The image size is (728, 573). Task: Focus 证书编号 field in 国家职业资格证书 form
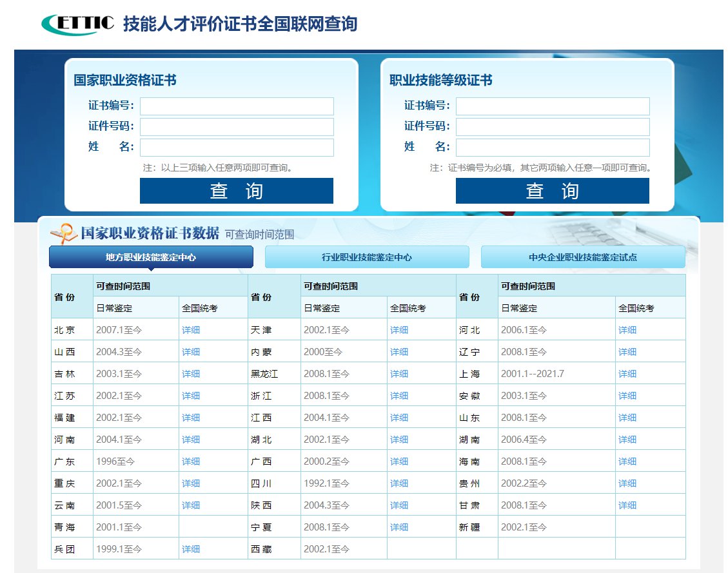click(x=237, y=106)
